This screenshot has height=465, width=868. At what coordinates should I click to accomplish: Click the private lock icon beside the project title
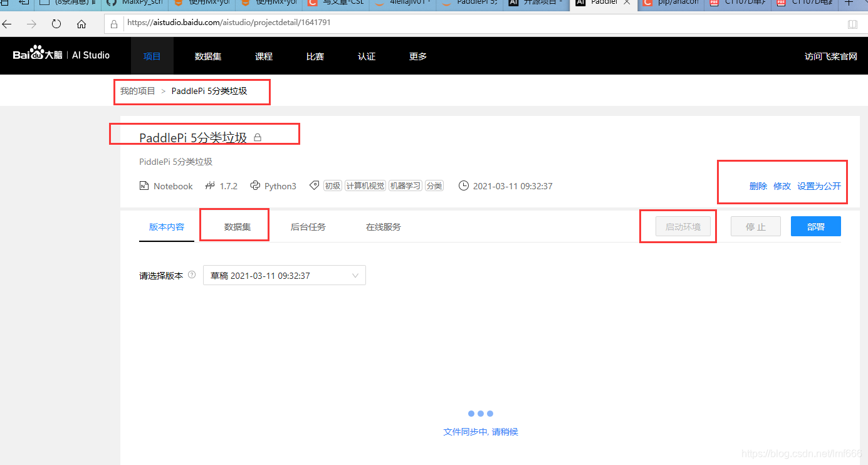[x=257, y=137]
